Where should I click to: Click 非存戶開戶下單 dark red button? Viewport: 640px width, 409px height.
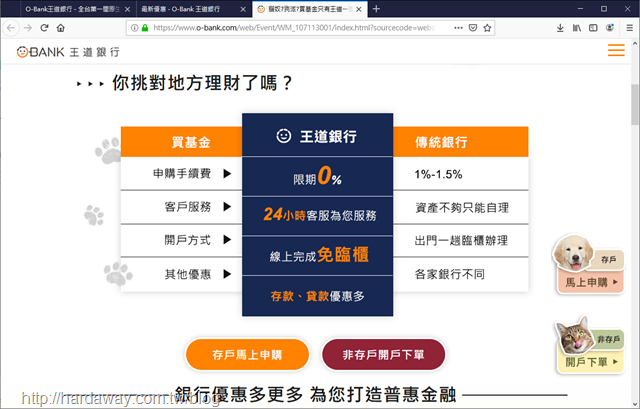383,354
